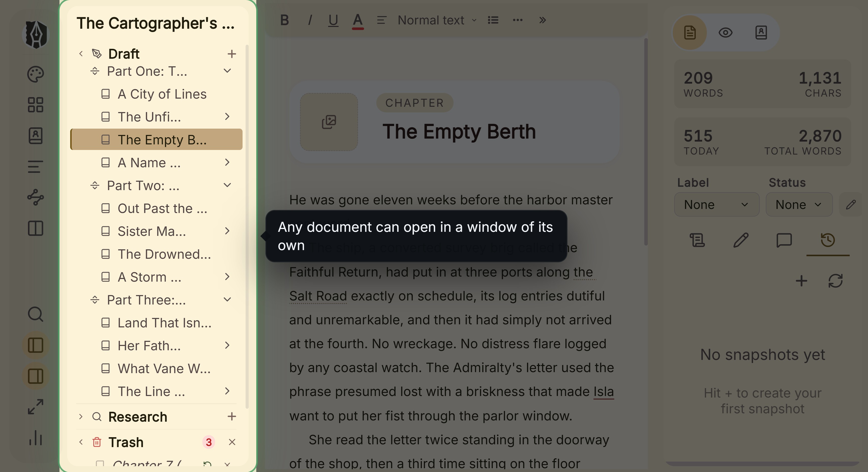Collapse the Trash section chevron
This screenshot has height=472, width=868.
(x=81, y=442)
